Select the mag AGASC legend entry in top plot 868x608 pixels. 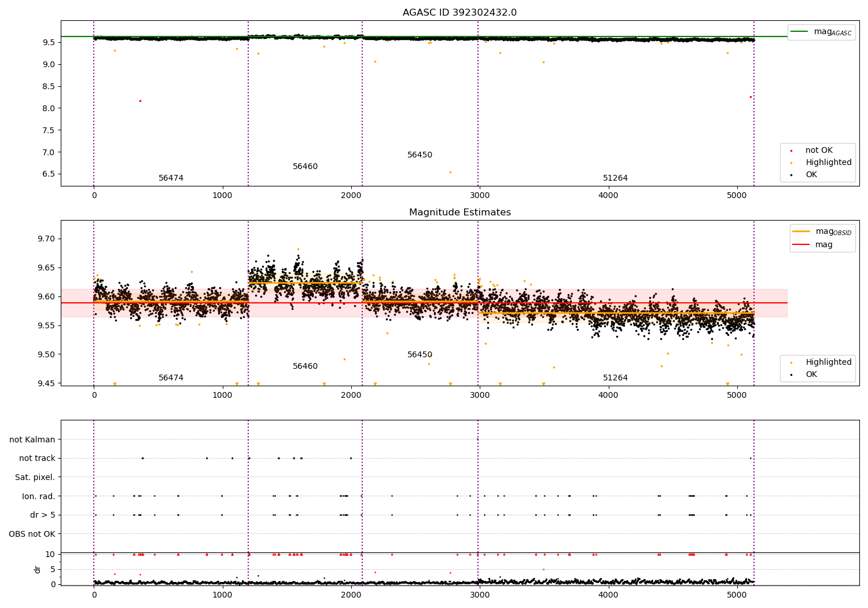point(821,32)
